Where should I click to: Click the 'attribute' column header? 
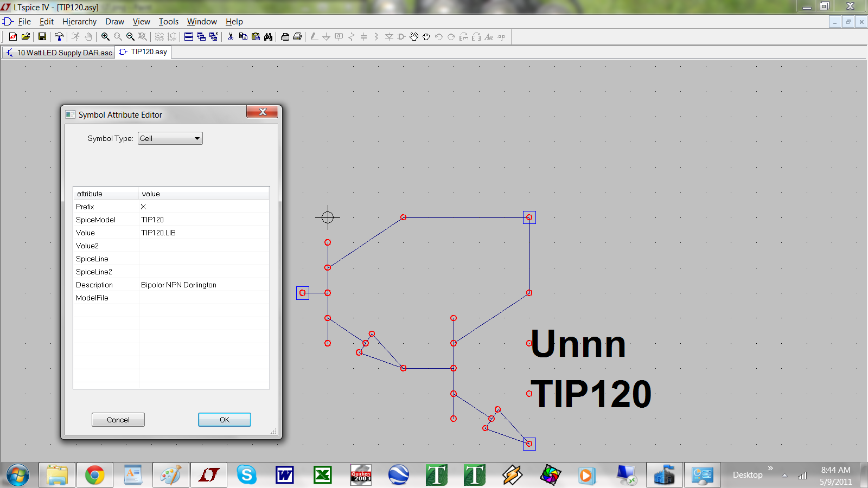106,194
